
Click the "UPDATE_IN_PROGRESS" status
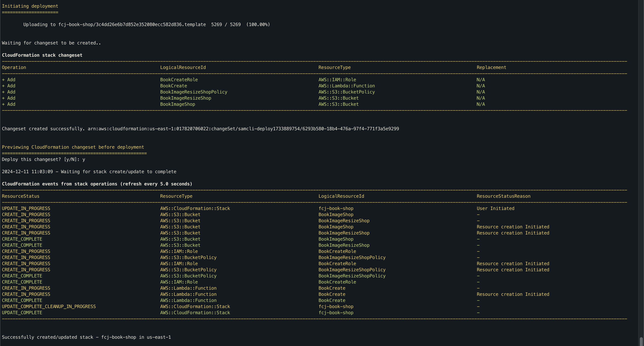(x=26, y=208)
